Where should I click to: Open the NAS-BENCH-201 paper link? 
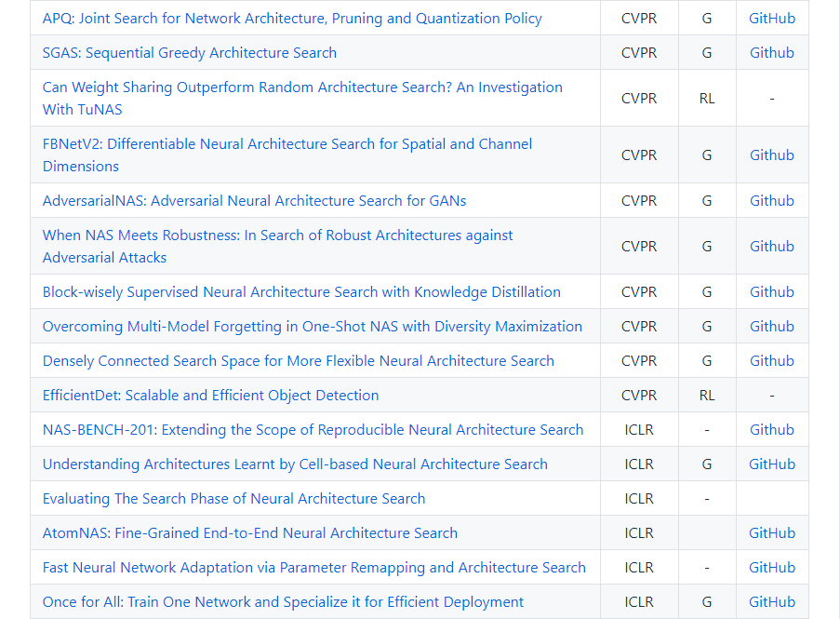point(313,430)
